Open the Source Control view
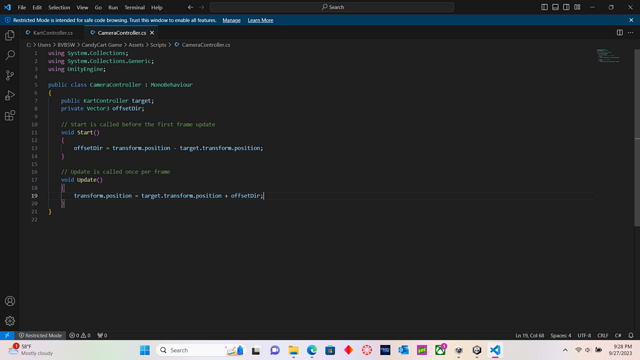This screenshot has width=640, height=360. pos(10,75)
